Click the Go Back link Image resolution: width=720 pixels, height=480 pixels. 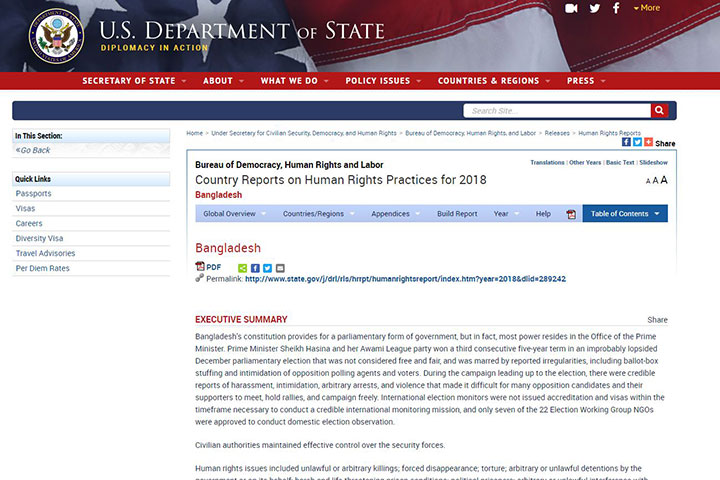click(33, 150)
